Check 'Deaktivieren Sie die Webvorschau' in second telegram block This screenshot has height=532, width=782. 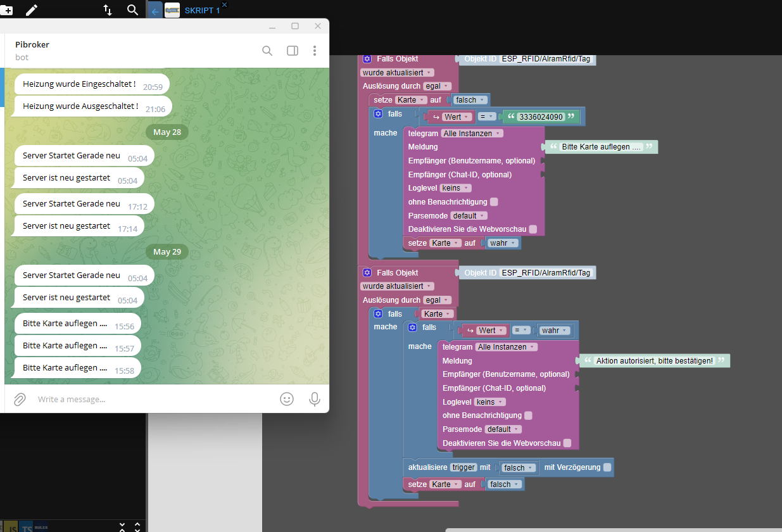[x=567, y=443]
